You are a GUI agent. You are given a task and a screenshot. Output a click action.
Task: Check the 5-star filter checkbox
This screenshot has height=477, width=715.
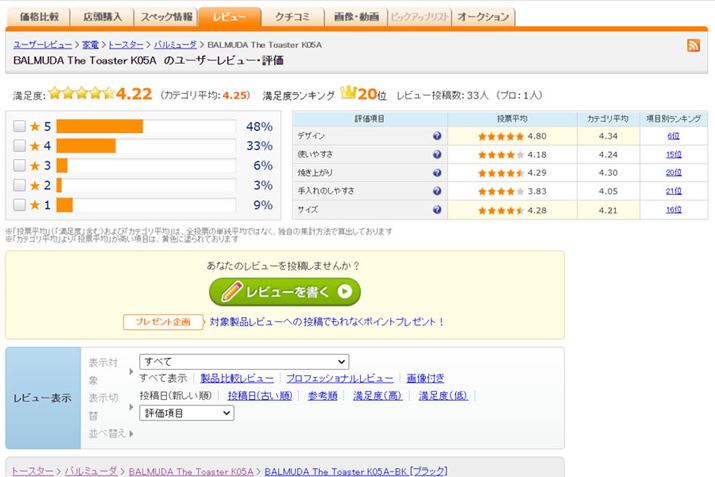coord(19,127)
